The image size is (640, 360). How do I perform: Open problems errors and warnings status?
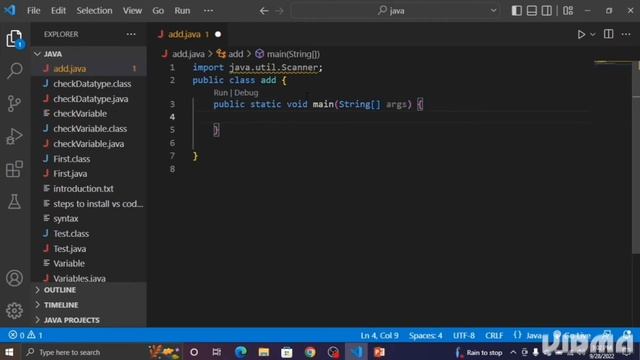tap(26, 336)
